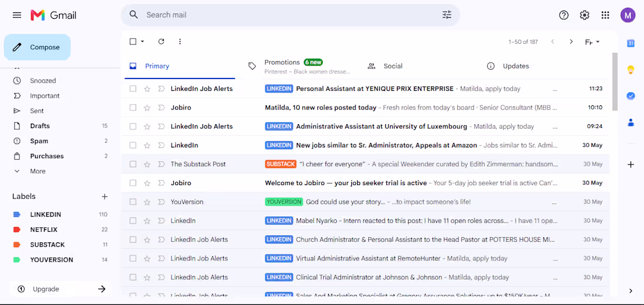
Task: Click the Compose button
Action: (x=37, y=47)
